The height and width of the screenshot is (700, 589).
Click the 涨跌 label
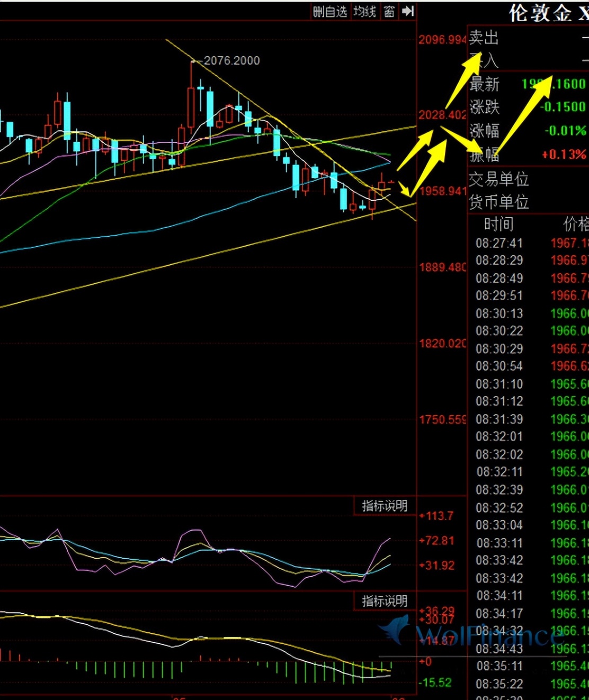pyautogui.click(x=484, y=107)
